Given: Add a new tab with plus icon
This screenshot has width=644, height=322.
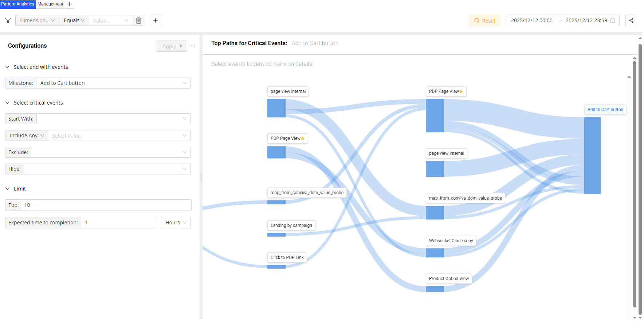Looking at the screenshot, I should 70,4.
